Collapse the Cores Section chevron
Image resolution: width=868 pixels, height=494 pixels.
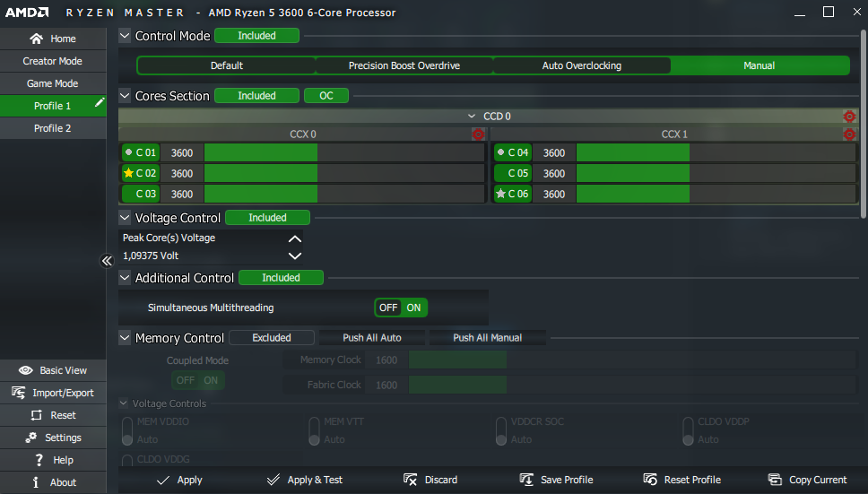[126, 96]
